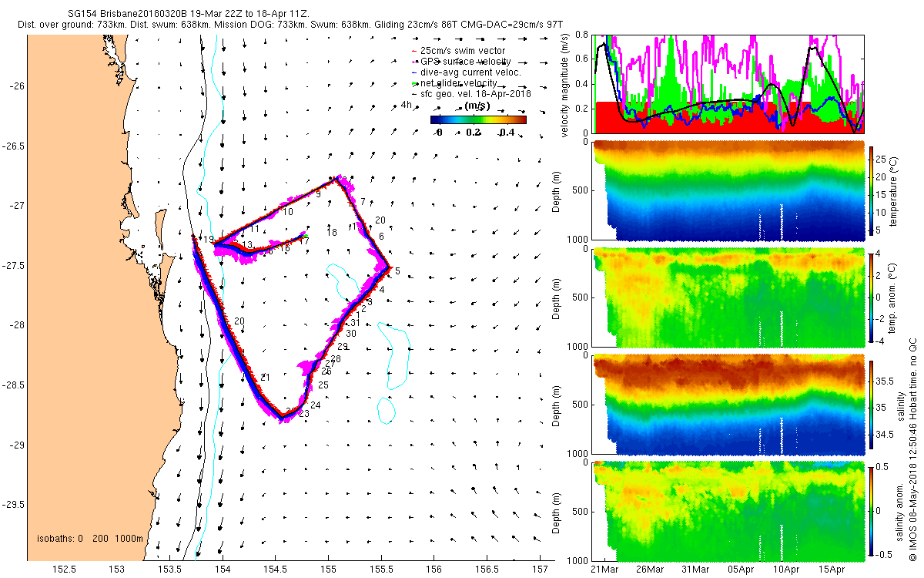Click the -28.5 latitude tick label
Viewport: 924px width, 578px height.
point(13,385)
